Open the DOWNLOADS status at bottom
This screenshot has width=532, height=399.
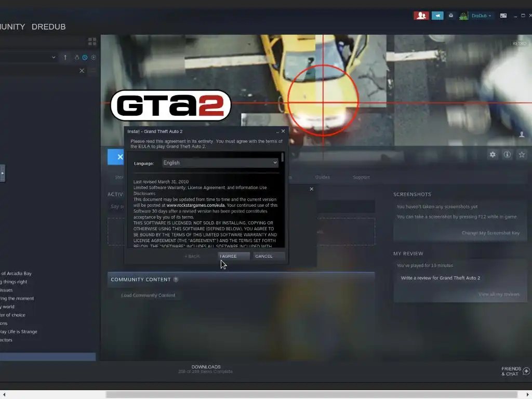[206, 369]
